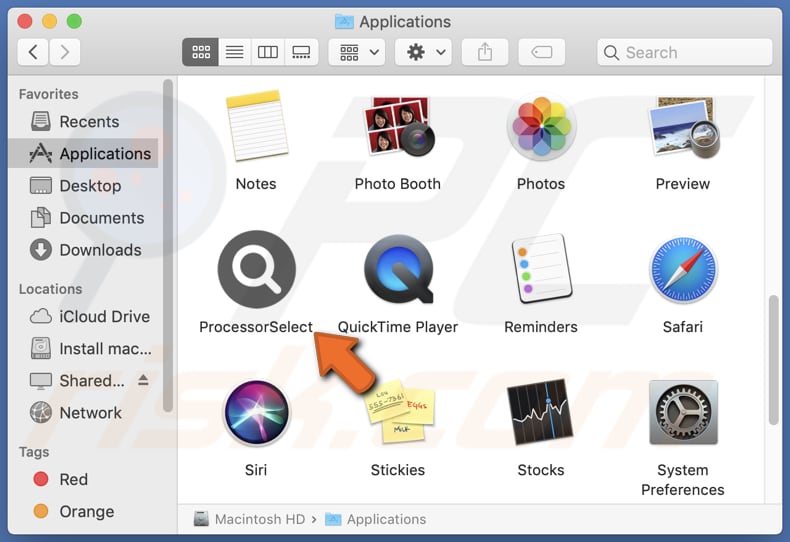Select the Preview app icon
This screenshot has width=790, height=542.
(683, 127)
